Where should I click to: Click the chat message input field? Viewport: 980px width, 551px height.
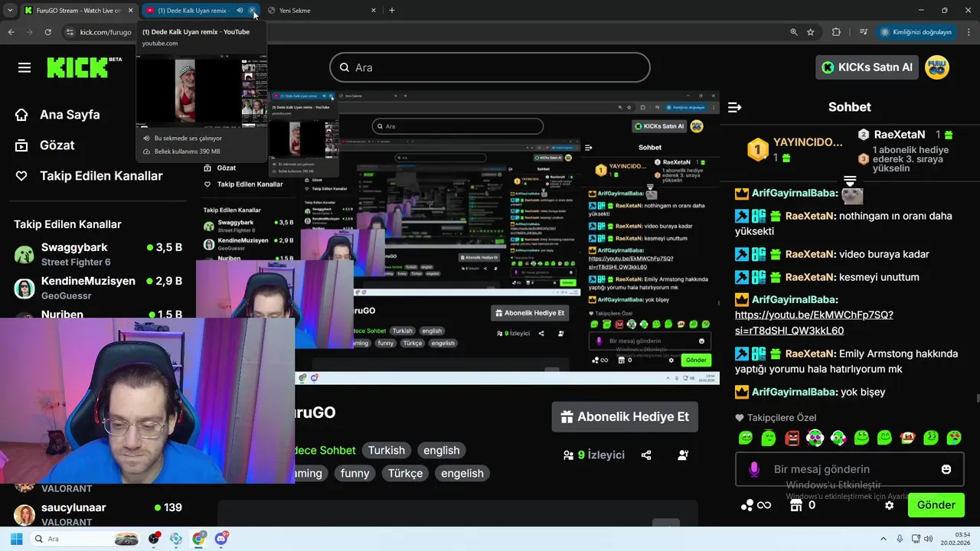pos(850,469)
